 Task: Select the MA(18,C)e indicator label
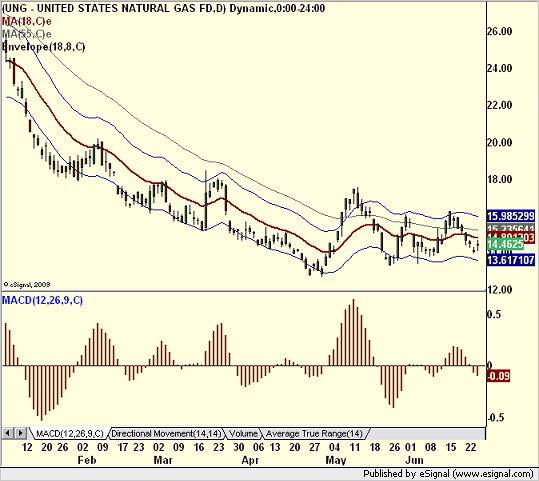pyautogui.click(x=27, y=21)
